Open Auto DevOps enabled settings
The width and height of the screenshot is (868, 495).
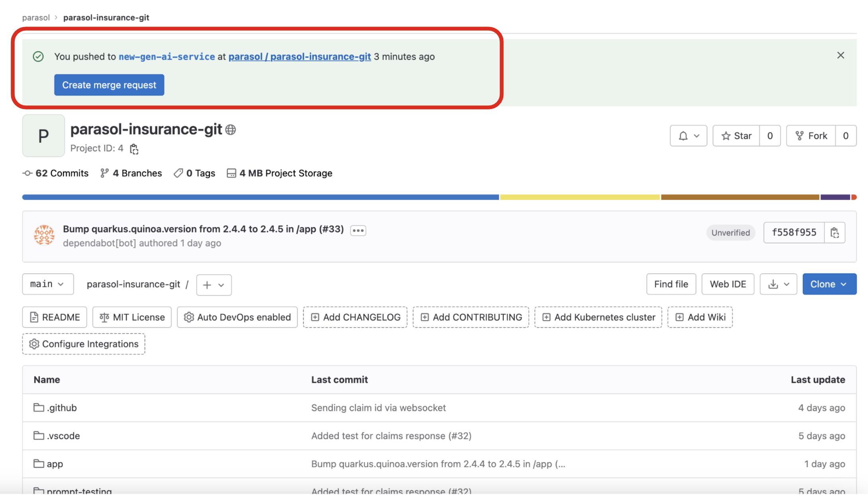click(237, 317)
